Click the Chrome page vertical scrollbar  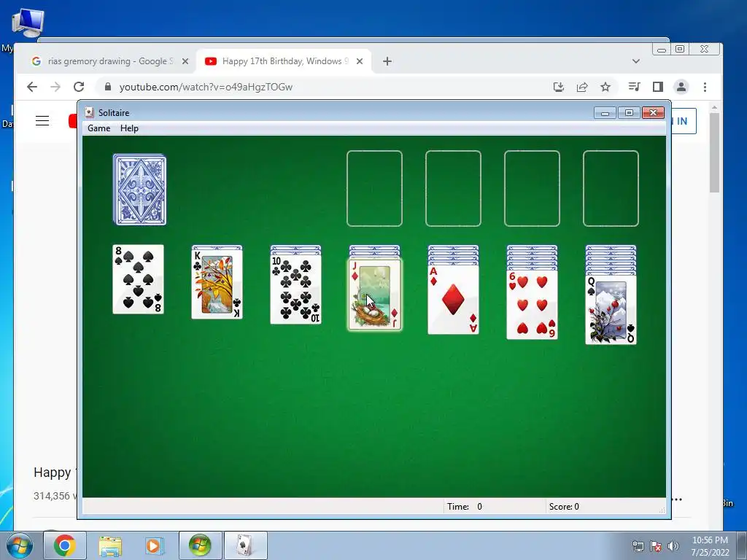coord(714,152)
